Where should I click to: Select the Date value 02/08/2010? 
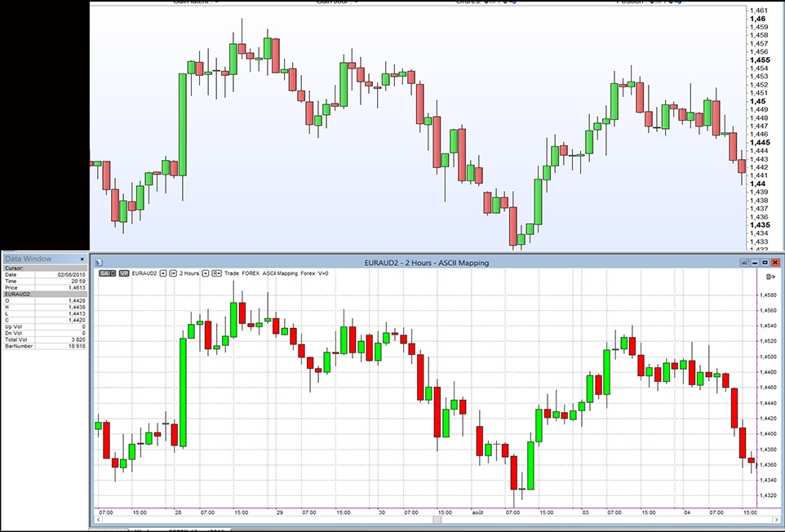[71, 275]
